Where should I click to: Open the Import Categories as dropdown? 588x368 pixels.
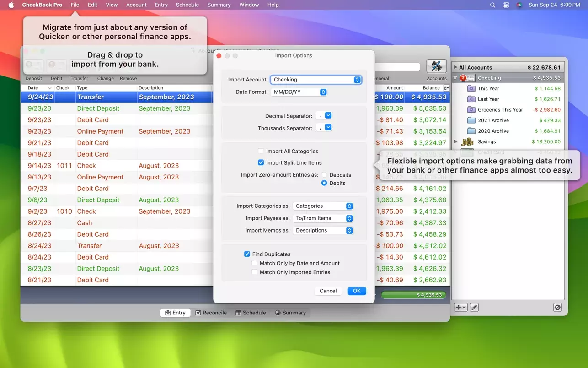(323, 206)
